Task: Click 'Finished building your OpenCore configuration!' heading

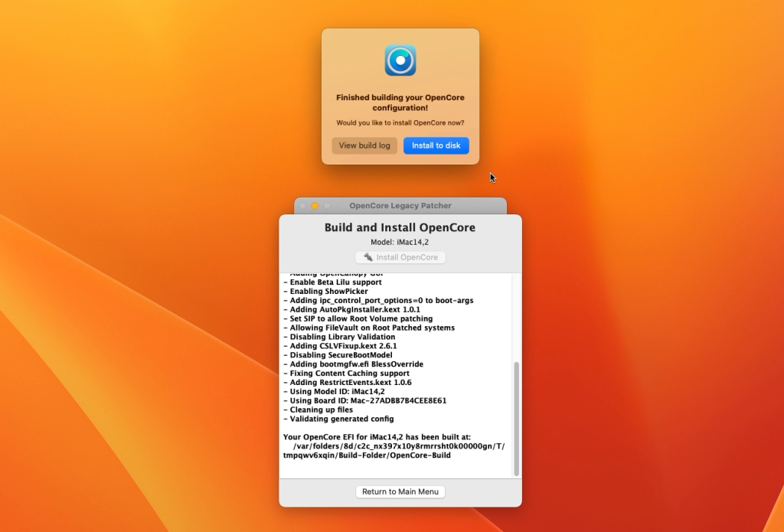Action: click(x=400, y=103)
